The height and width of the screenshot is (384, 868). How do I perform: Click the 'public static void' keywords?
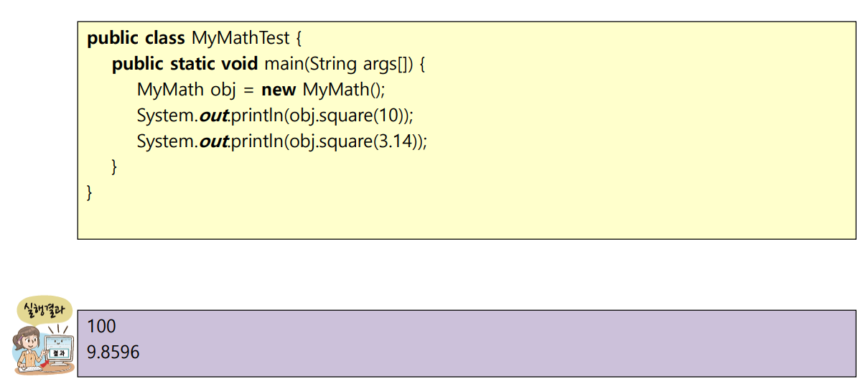(x=185, y=64)
